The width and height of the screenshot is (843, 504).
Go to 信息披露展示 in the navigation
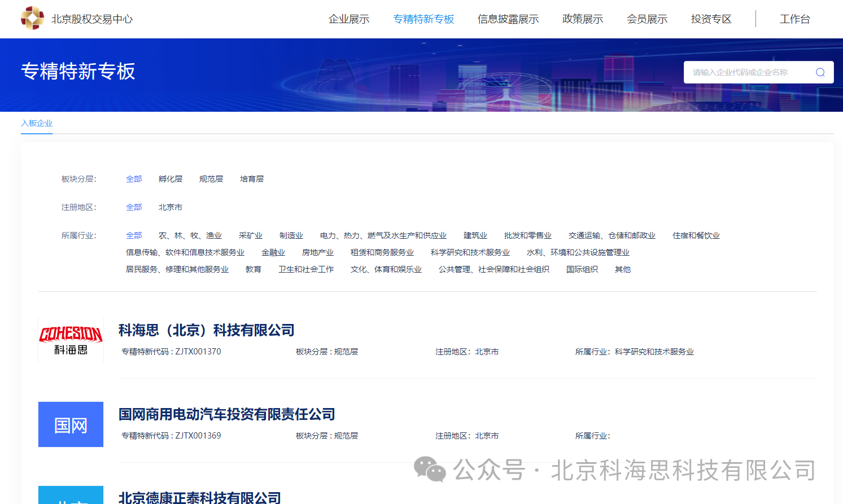[x=508, y=19]
